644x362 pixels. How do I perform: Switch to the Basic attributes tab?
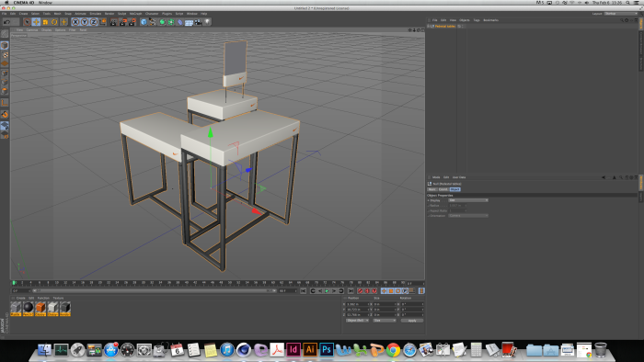(x=432, y=189)
